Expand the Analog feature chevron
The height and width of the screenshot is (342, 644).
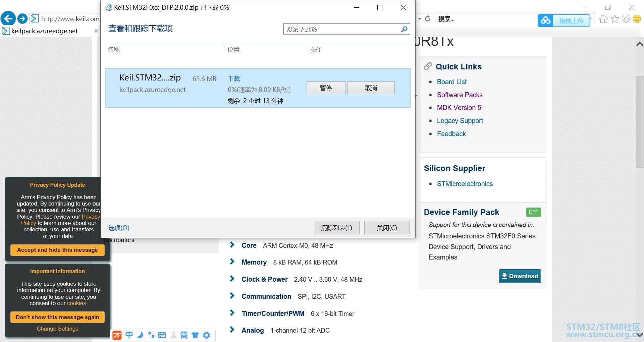tap(232, 330)
